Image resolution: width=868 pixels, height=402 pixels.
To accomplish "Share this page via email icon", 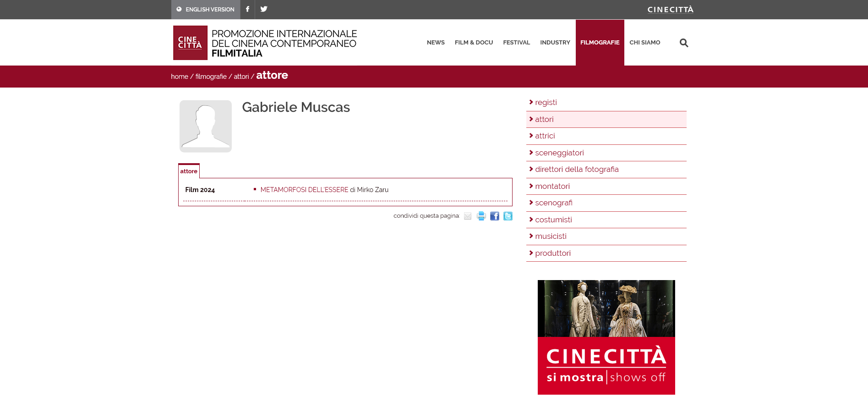I will (x=468, y=216).
